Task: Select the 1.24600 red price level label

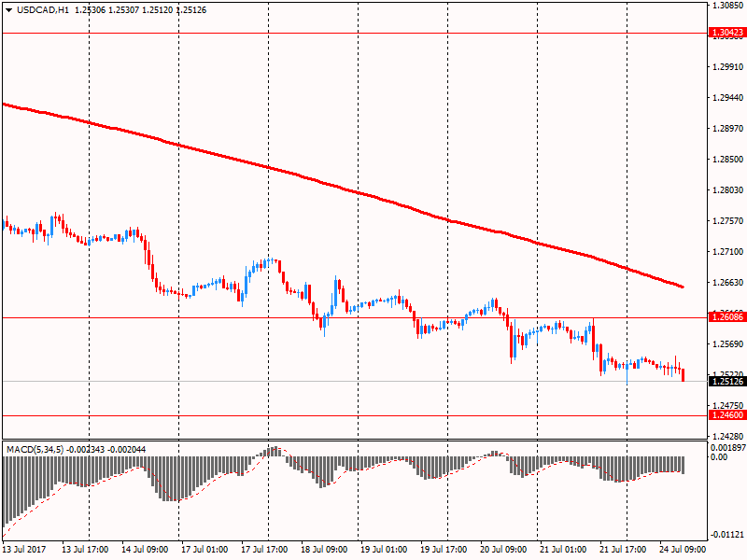Action: click(x=727, y=415)
